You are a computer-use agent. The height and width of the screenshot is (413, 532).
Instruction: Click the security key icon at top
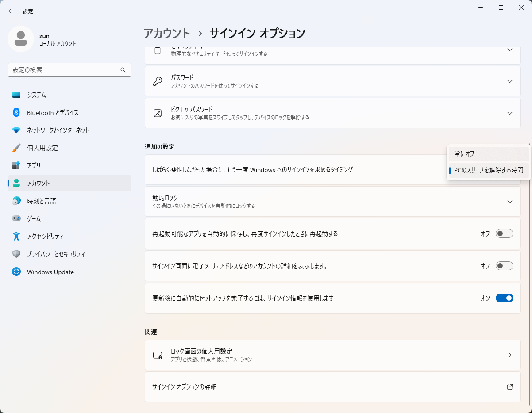click(x=158, y=50)
